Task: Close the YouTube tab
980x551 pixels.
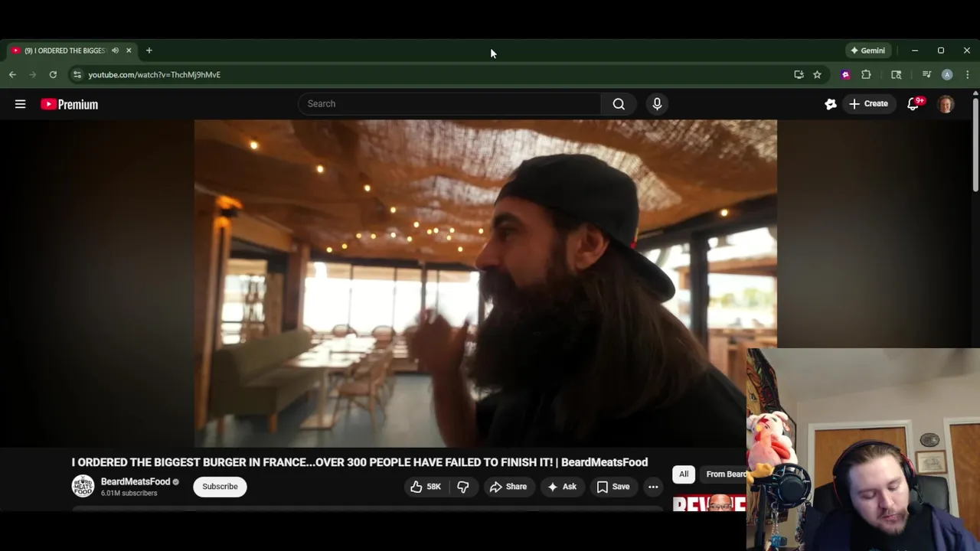Action: pos(129,51)
